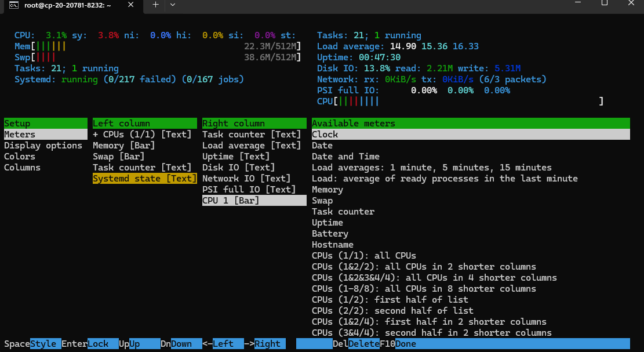The height and width of the screenshot is (352, 644).
Task: Click the Delete function key button
Action: (x=363, y=344)
